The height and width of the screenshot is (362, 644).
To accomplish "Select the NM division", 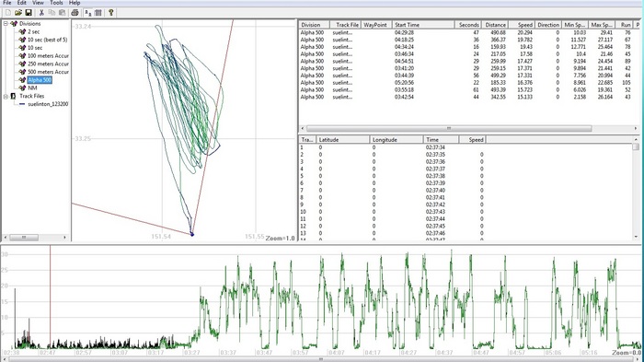I will 32,88.
